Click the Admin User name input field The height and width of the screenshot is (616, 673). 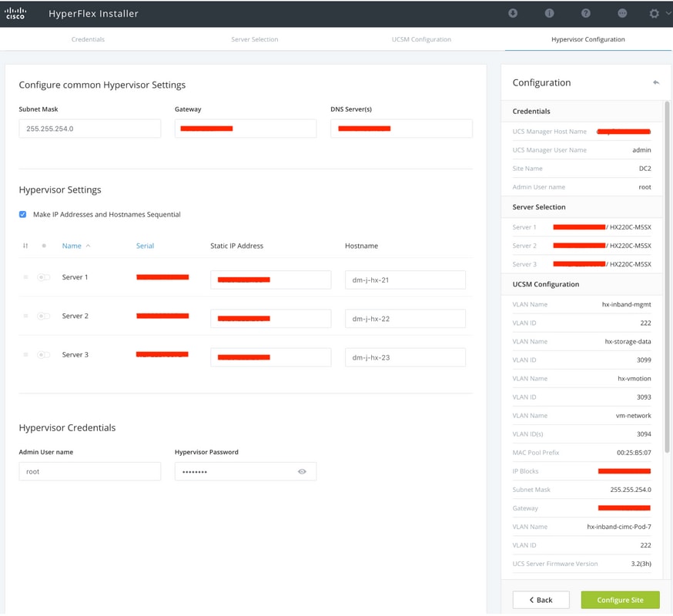pyautogui.click(x=89, y=471)
